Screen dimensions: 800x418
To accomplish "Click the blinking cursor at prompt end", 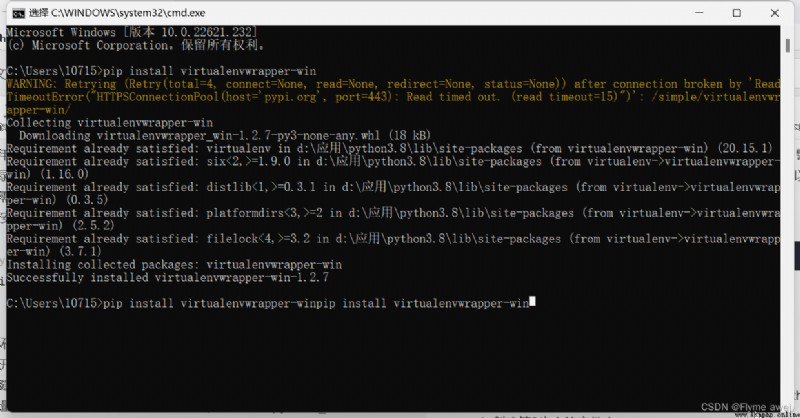I will 532,302.
